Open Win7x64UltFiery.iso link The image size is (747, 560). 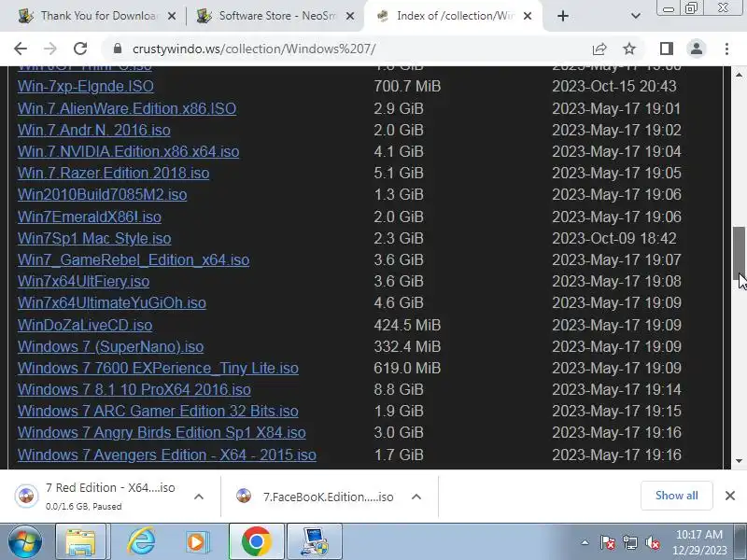click(x=83, y=281)
